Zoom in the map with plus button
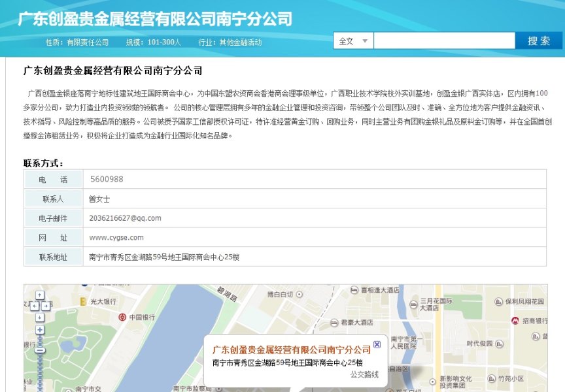This screenshot has height=392, width=565. 39,329
